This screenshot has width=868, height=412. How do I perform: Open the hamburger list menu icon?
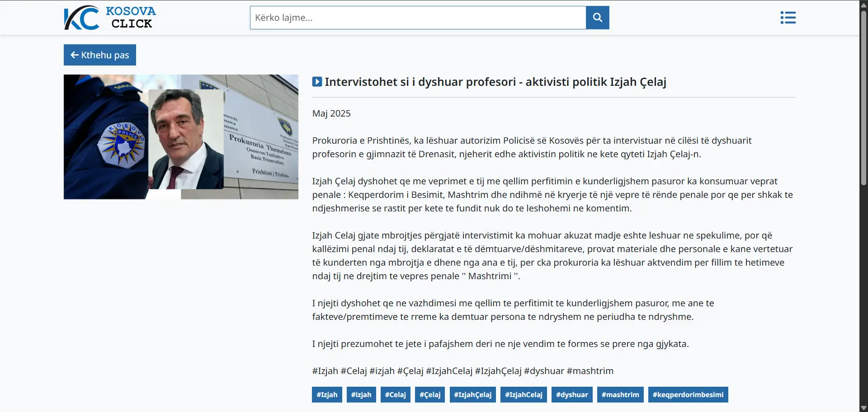(788, 18)
